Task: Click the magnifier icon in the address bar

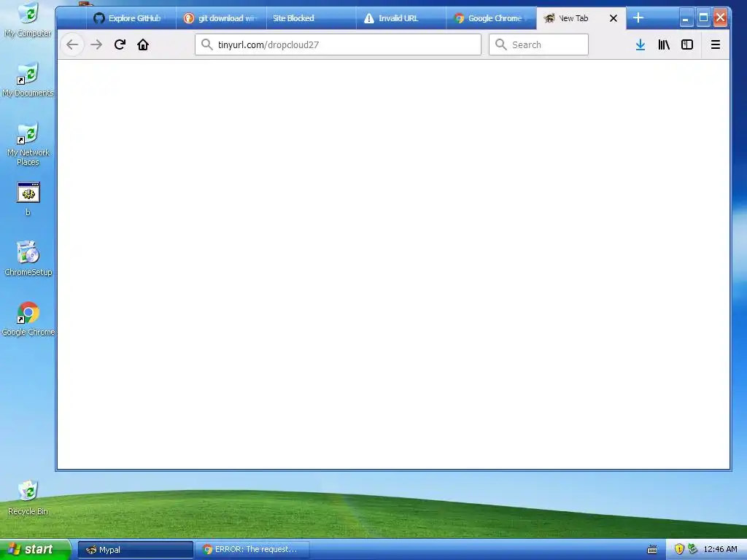Action: [x=206, y=44]
